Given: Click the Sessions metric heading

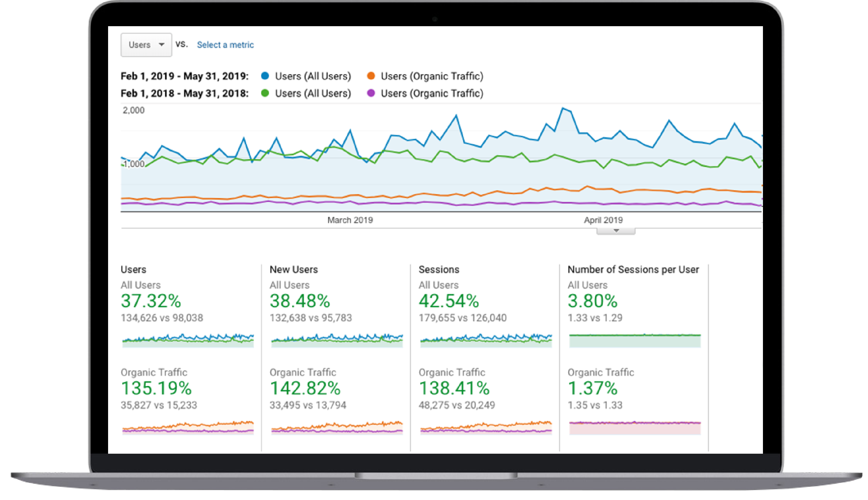Looking at the screenshot, I should 439,270.
